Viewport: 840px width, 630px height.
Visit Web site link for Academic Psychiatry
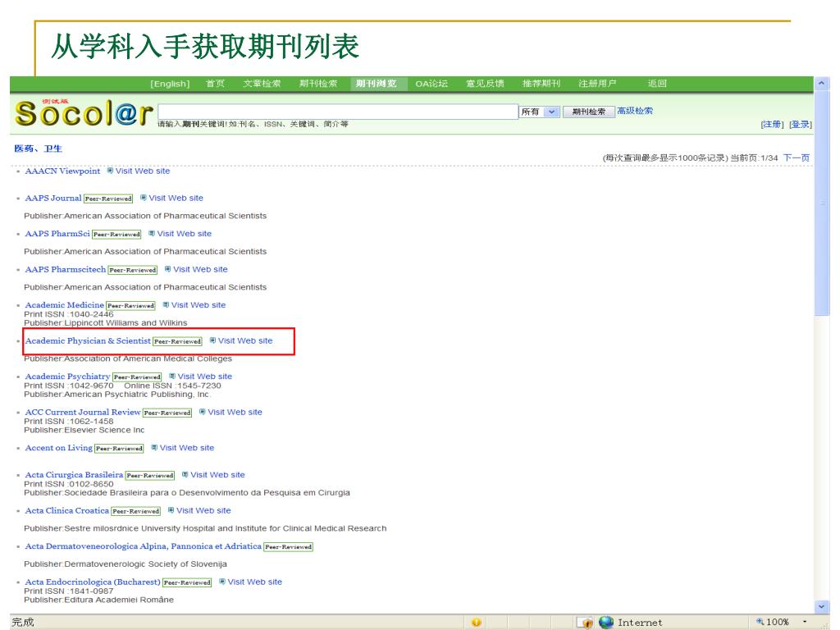tap(204, 376)
